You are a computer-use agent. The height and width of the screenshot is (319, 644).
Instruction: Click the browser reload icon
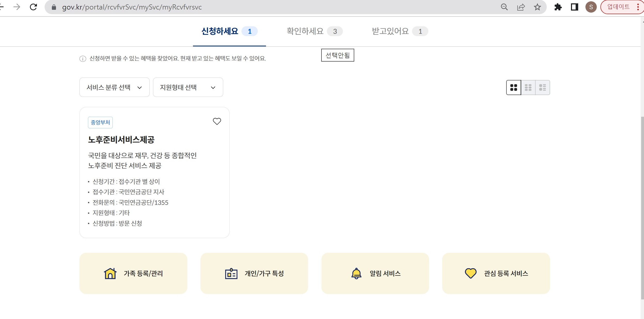34,7
